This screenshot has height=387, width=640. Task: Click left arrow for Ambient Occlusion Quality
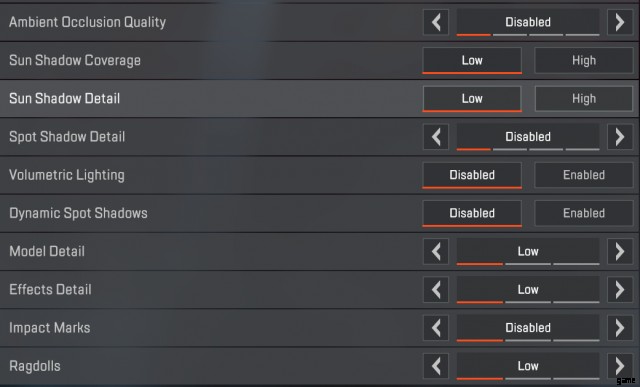[436, 22]
